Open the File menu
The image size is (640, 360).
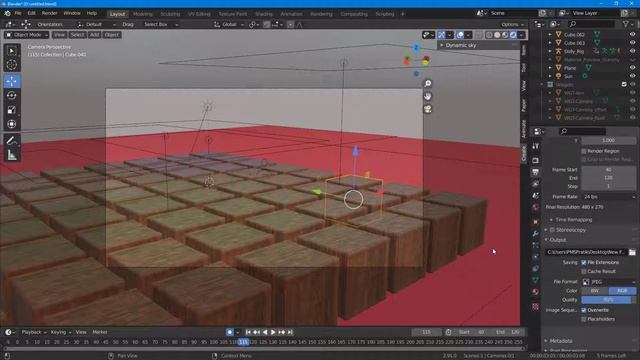click(x=18, y=13)
